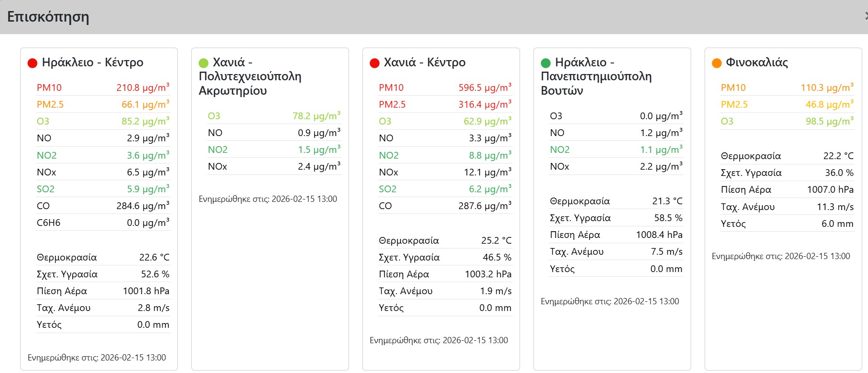Click red status dot beside Χανιά - Κέντρο
Screen dimensions: 868x373
pyautogui.click(x=374, y=63)
